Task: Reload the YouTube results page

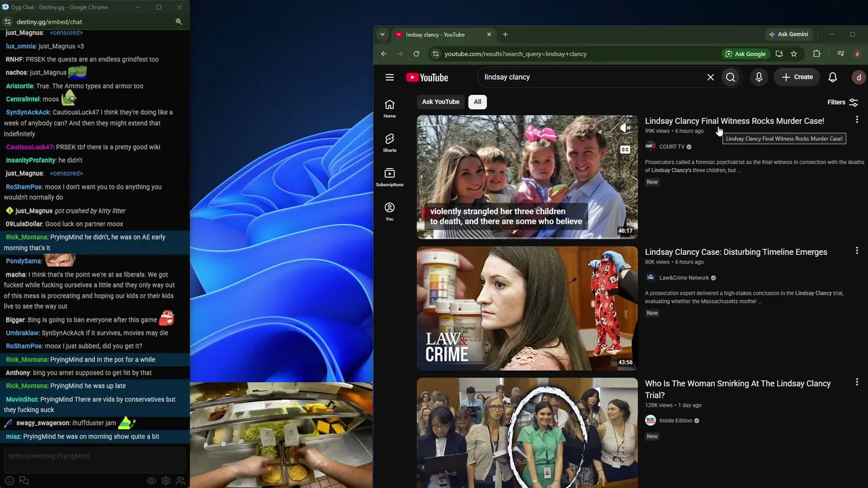Action: coord(416,54)
